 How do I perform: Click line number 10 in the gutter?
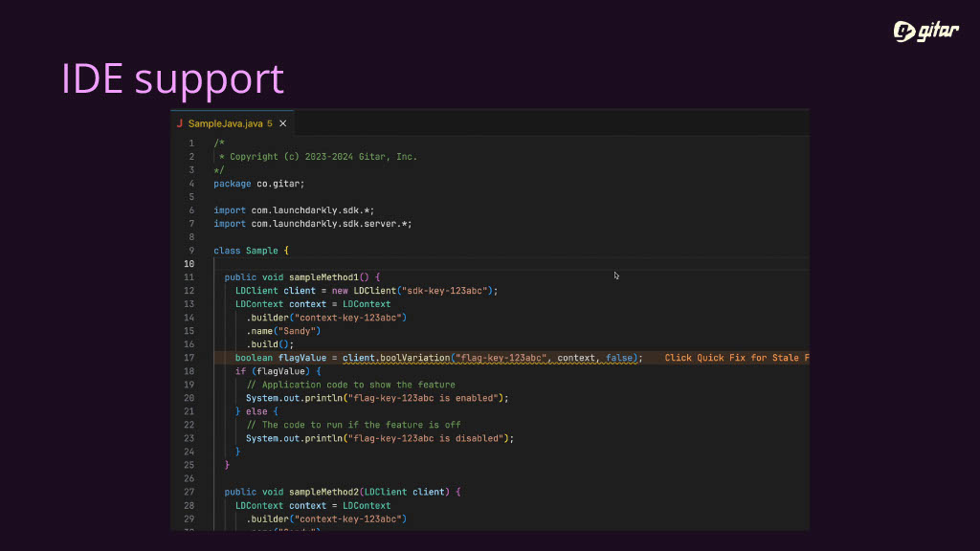click(x=189, y=264)
